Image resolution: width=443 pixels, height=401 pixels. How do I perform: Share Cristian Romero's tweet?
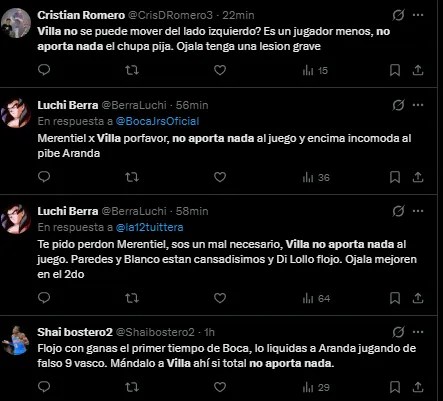click(x=418, y=70)
